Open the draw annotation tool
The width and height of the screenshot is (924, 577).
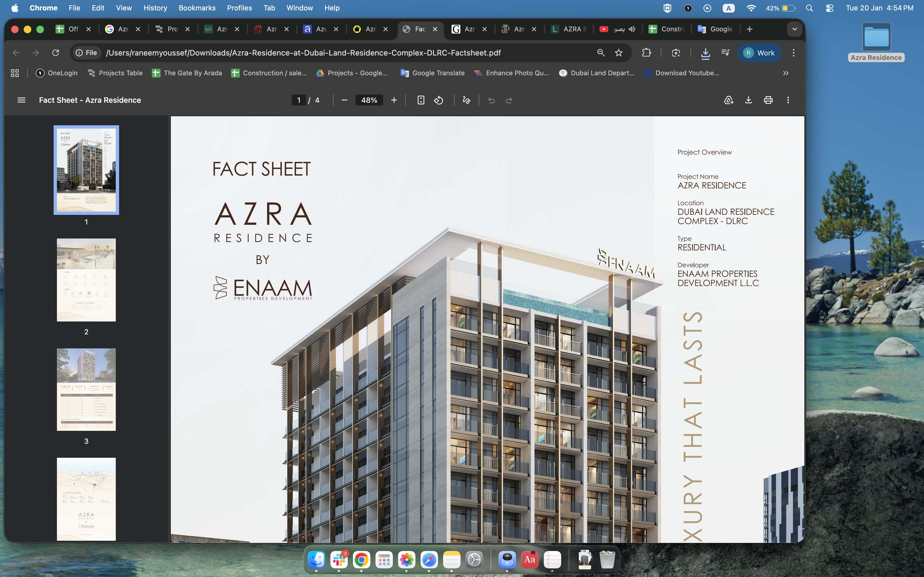[466, 100]
